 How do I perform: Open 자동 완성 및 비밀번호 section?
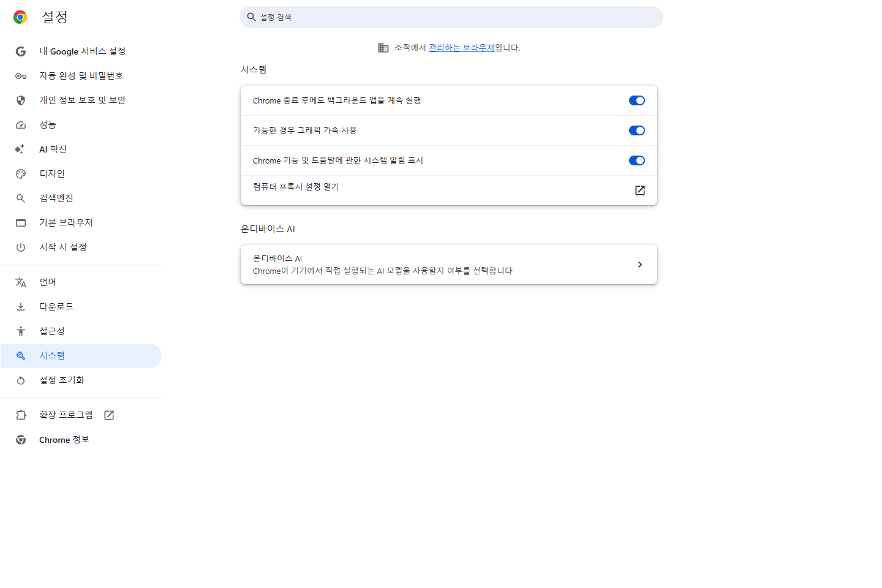81,76
